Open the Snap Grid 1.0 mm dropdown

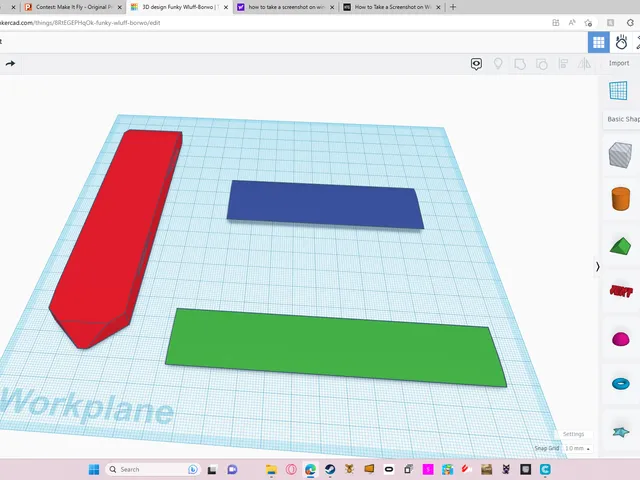point(577,448)
